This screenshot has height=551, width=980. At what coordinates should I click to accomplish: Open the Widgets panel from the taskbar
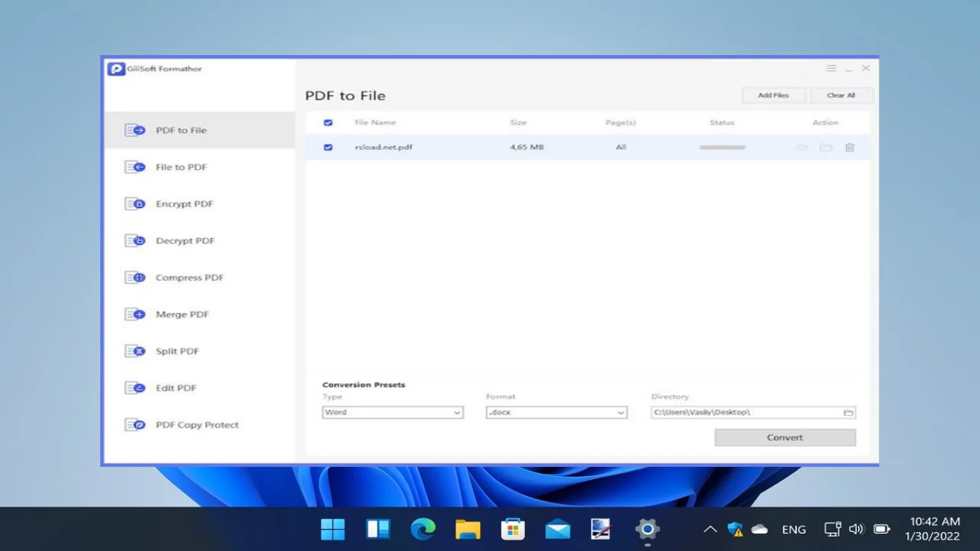pos(378,529)
